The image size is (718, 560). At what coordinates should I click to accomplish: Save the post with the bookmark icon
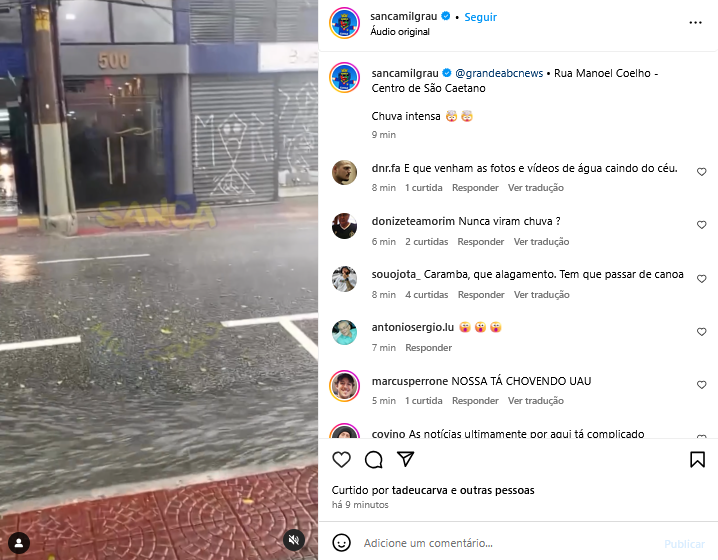tap(697, 459)
